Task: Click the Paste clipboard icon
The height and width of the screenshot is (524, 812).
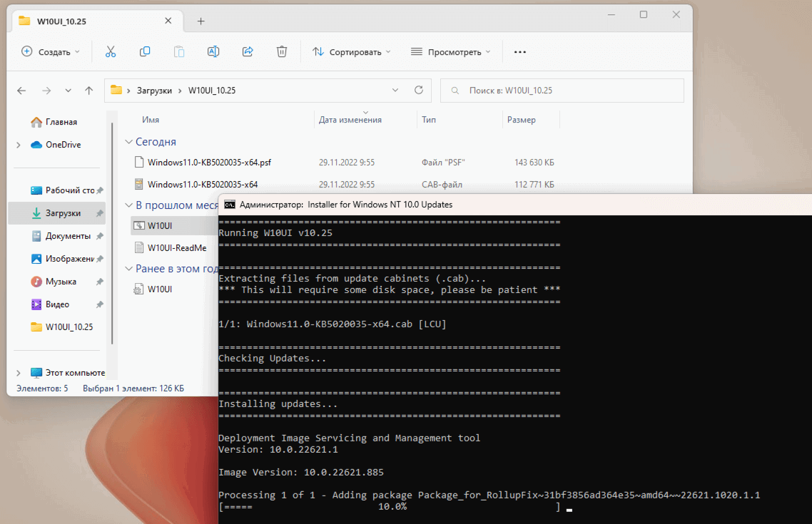Action: coord(179,52)
